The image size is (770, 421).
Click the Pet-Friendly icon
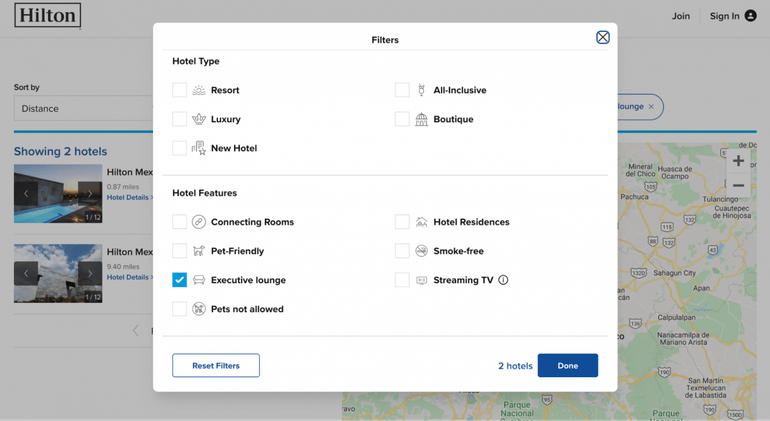tap(199, 251)
